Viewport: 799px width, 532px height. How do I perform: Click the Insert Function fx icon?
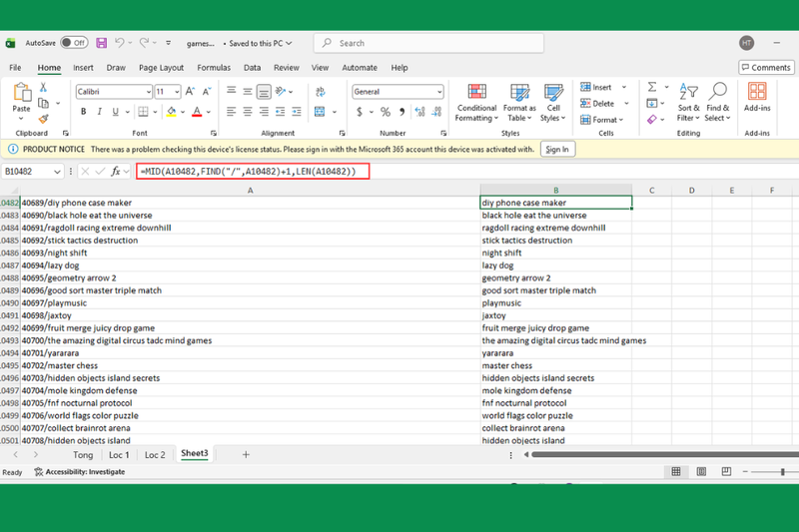(116, 172)
